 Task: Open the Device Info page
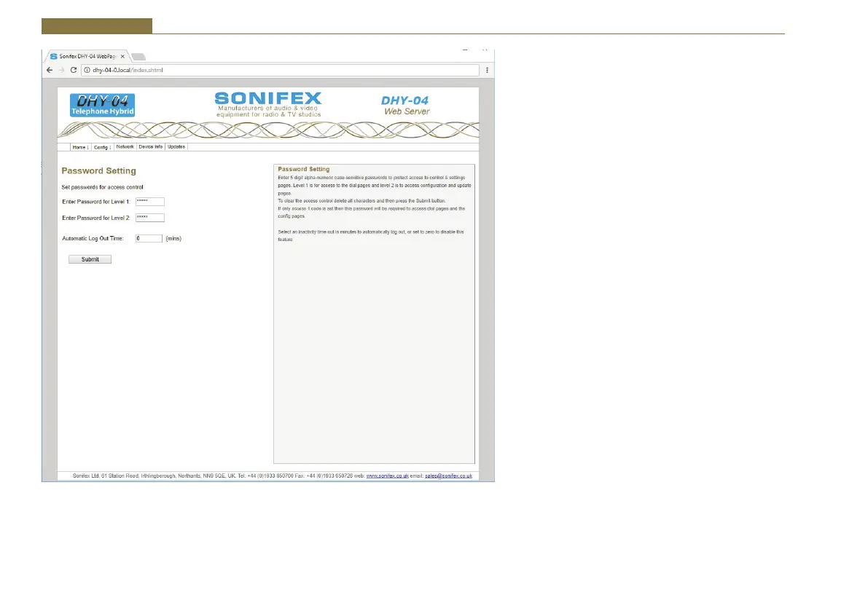click(150, 147)
